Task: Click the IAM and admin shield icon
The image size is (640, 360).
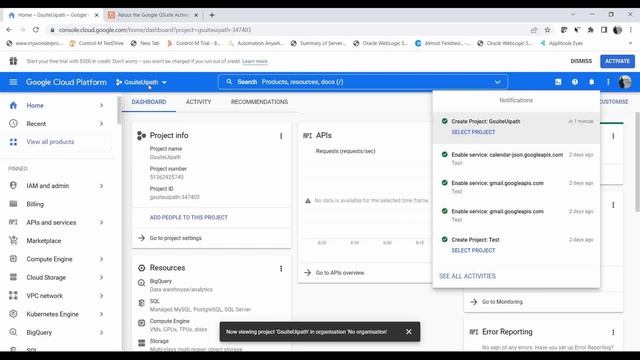Action: coord(13,186)
